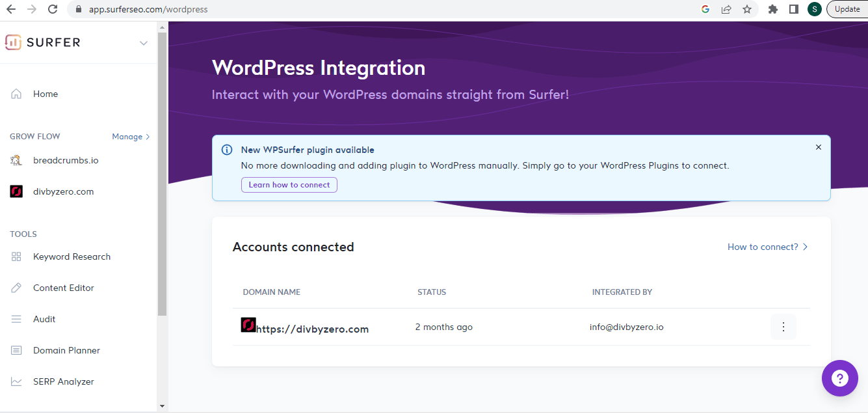Viewport: 868px width, 414px height.
Task: Open the breadcrumbs.io domain
Action: (x=66, y=160)
